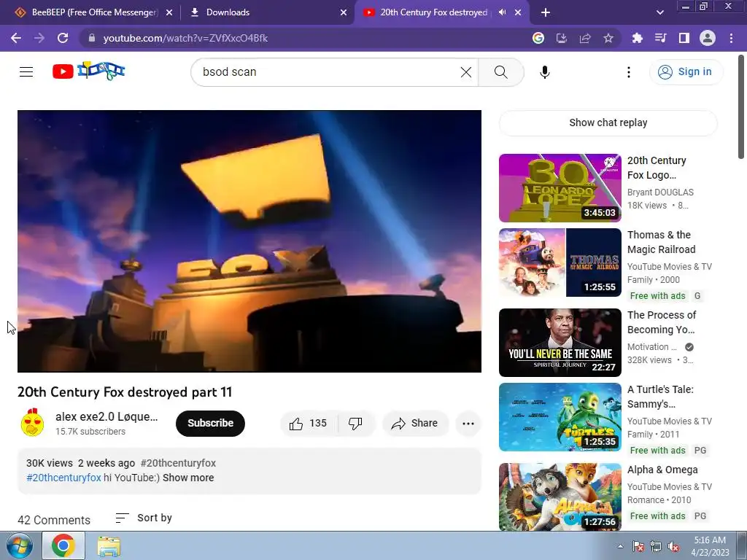Toggle the Chrome side panel
Image resolution: width=747 pixels, height=560 pixels.
pos(684,38)
